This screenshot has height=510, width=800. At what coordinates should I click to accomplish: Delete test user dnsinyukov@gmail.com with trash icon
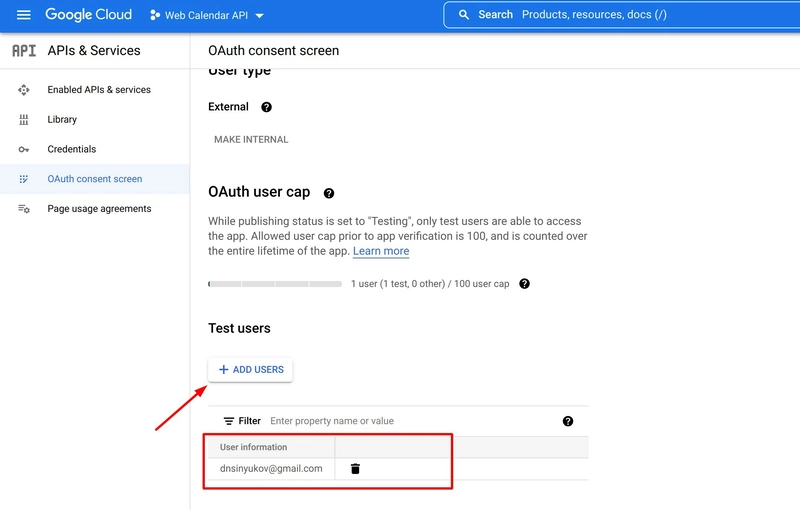coord(355,468)
